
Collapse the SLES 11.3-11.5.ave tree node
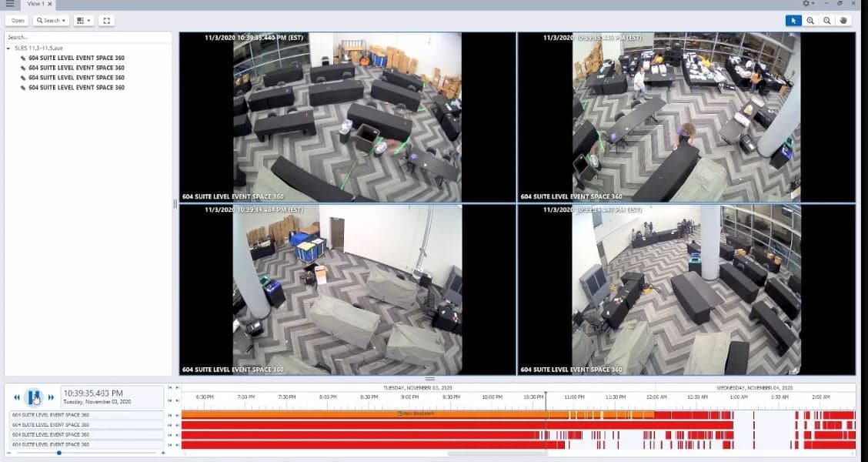click(8, 48)
